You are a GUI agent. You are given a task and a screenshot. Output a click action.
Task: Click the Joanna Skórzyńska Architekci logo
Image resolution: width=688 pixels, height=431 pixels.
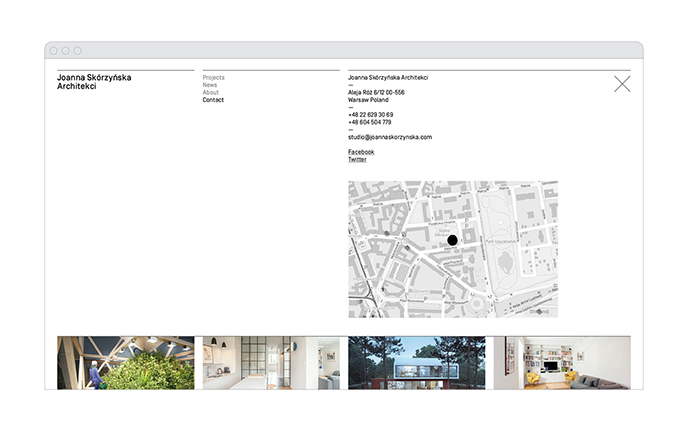(94, 81)
